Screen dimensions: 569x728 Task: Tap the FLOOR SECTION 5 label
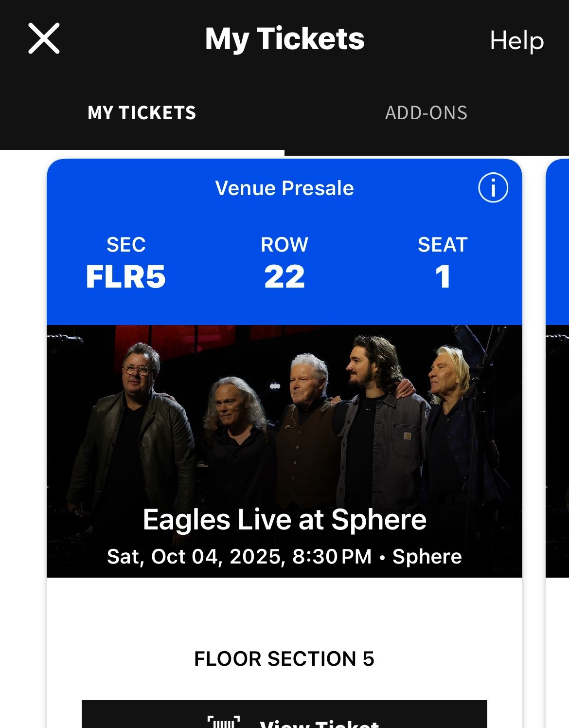click(x=284, y=659)
